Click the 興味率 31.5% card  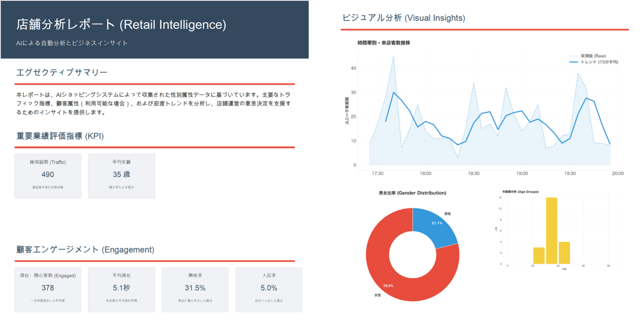click(x=195, y=290)
